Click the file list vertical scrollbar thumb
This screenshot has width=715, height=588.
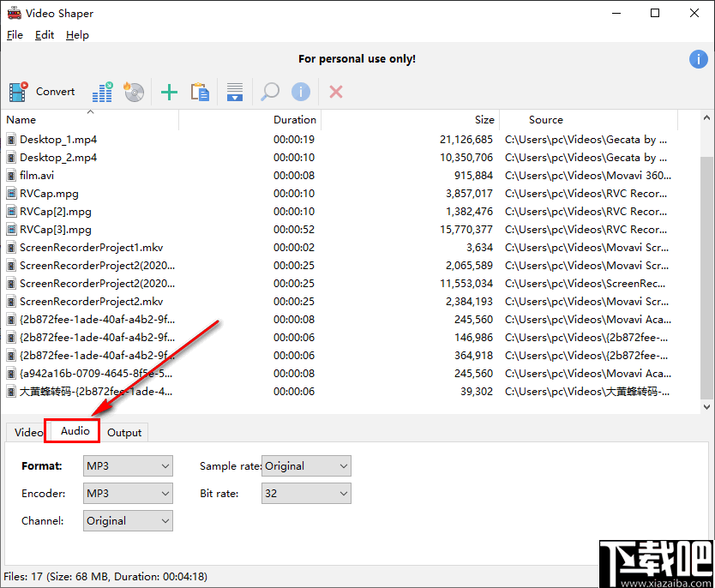pyautogui.click(x=706, y=277)
